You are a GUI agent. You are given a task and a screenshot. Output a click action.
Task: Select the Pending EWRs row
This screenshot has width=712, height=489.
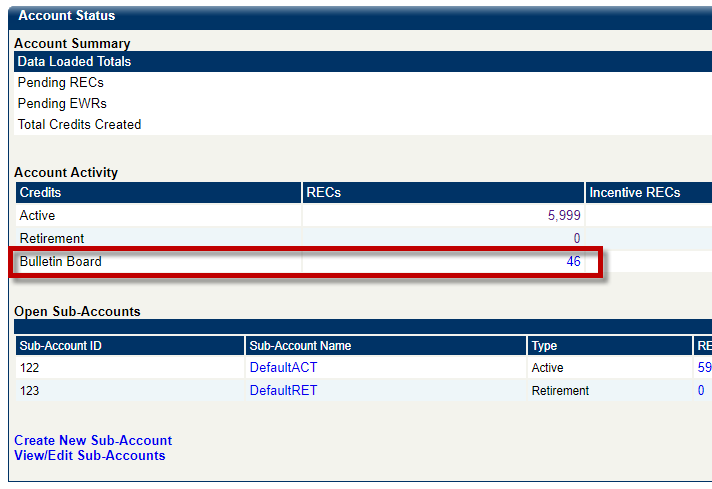62,104
